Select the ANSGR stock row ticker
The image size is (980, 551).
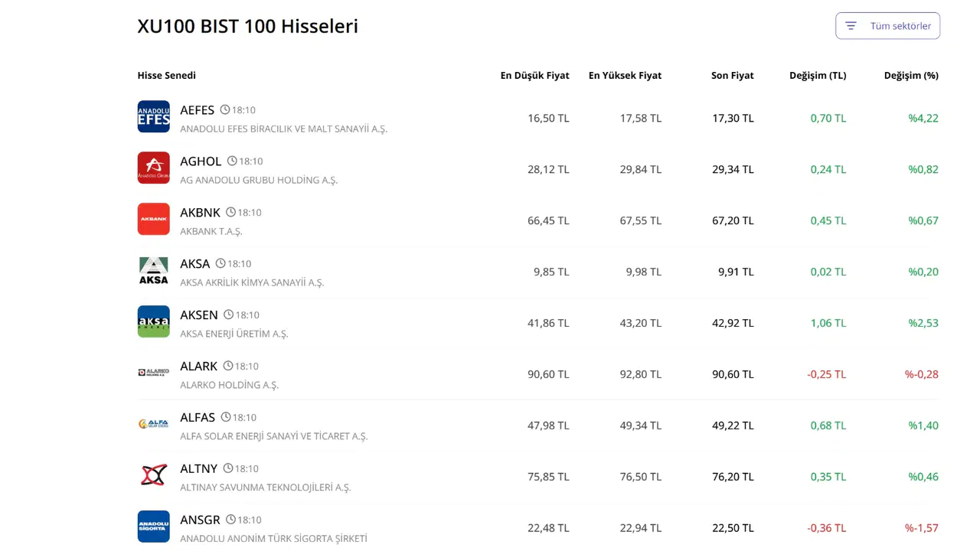200,520
